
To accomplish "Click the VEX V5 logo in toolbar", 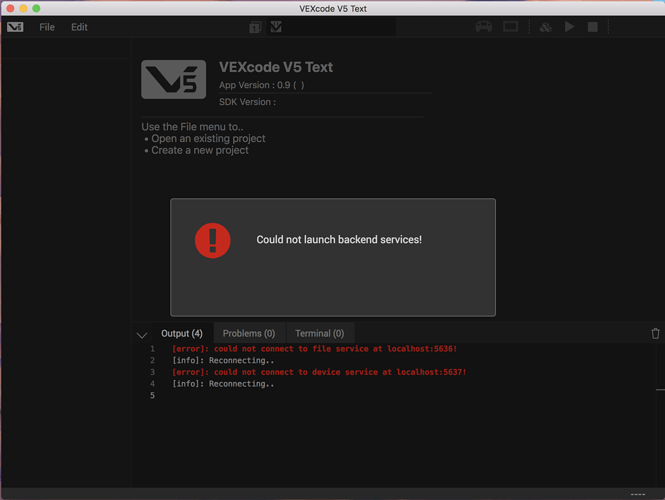I will click(x=15, y=27).
